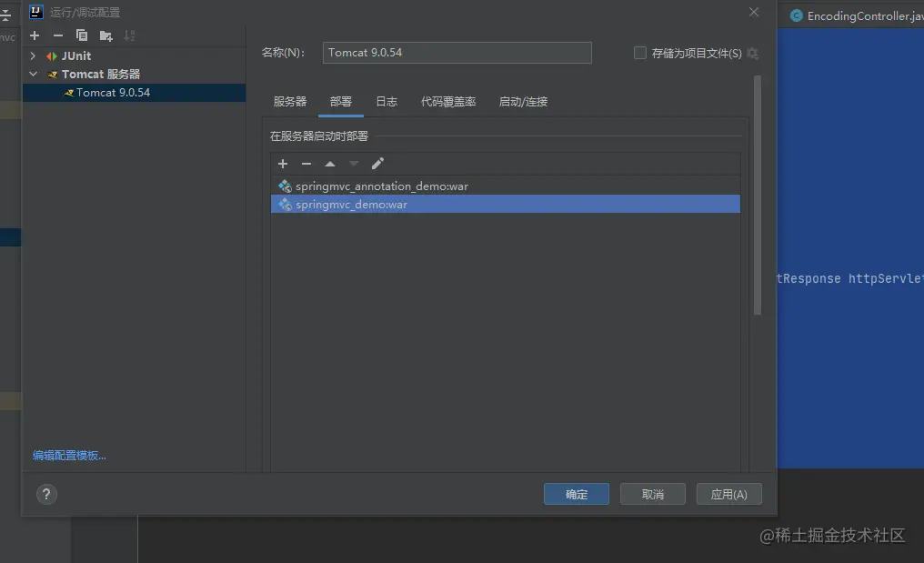
Task: Add deployment artifact with plus icon
Action: coord(283,164)
